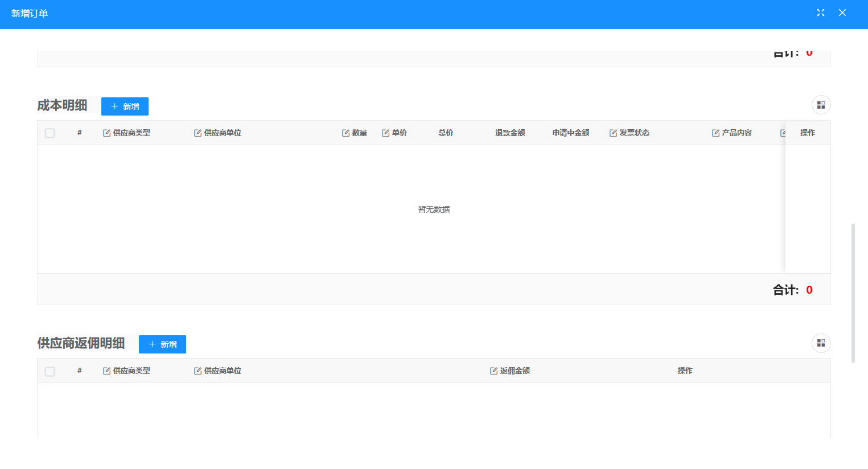The image size is (868, 469).
Task: Click 操作 column header in 成本明细 table
Action: pyautogui.click(x=807, y=133)
